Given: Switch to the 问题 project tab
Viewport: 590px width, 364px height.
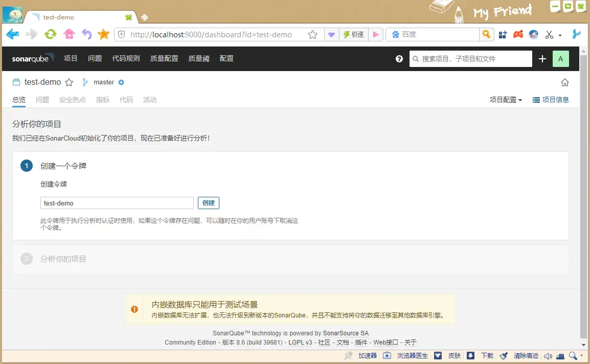Looking at the screenshot, I should pos(42,100).
